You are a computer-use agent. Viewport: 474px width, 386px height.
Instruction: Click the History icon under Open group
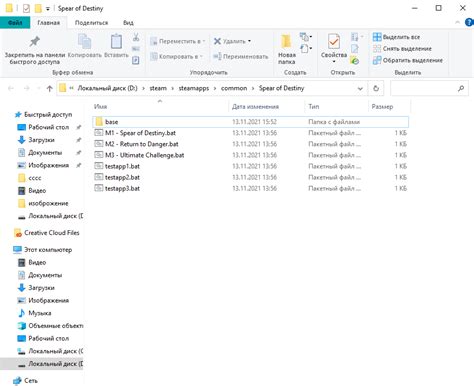coord(354,60)
